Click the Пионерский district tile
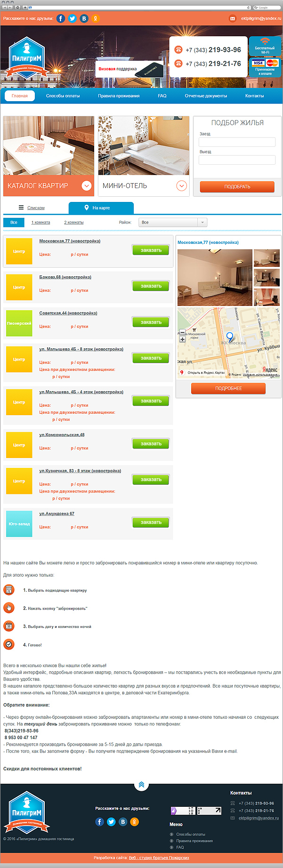 point(19,323)
